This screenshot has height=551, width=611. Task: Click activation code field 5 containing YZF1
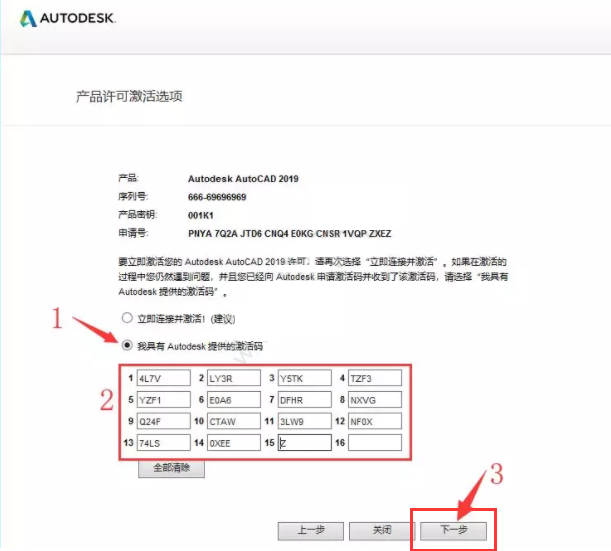[x=164, y=400]
